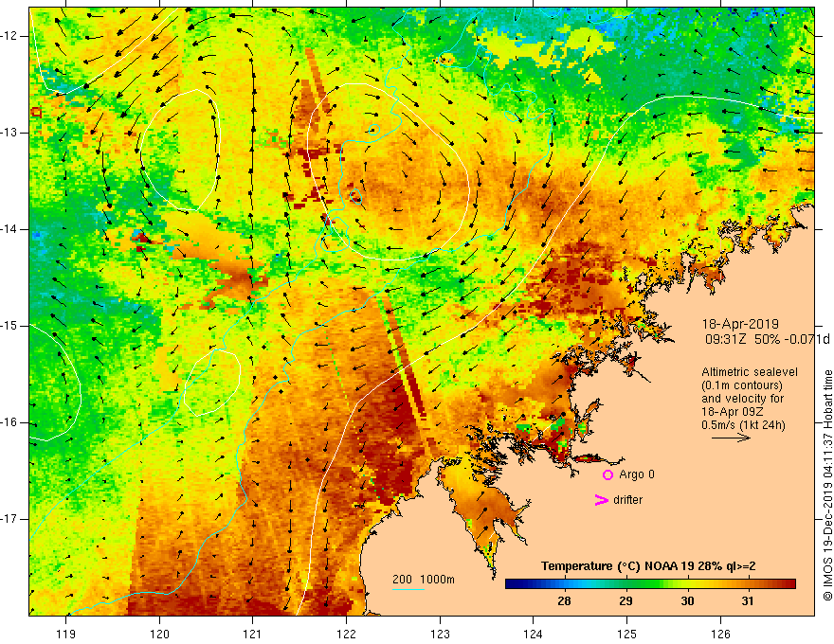Click the '0.5m/s (1kt 24h)' scale text
The height and width of the screenshot is (644, 834).
[743, 425]
